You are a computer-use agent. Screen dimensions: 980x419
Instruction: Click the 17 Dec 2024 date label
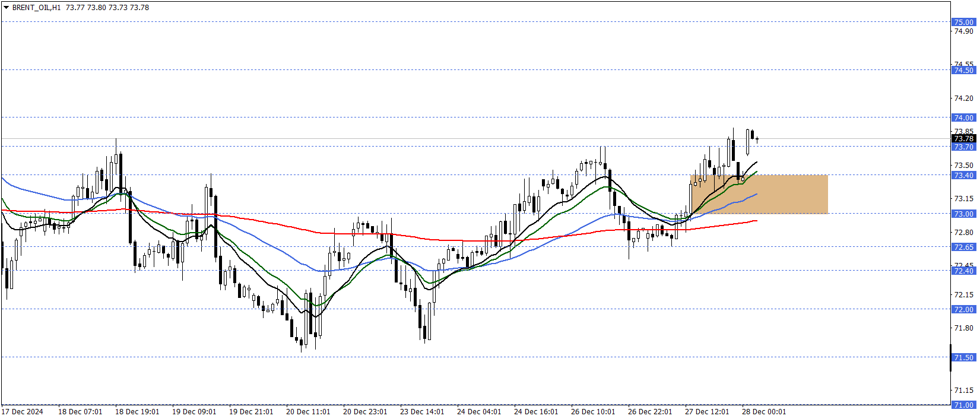22,411
